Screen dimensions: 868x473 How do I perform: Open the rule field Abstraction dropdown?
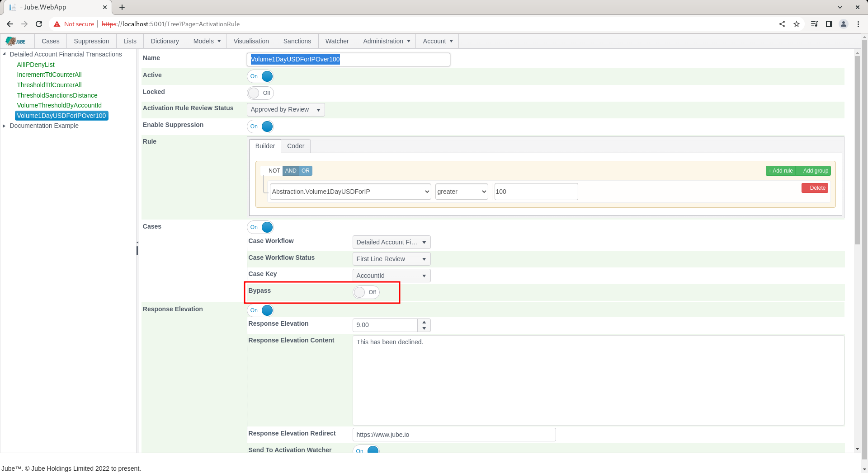click(x=350, y=192)
